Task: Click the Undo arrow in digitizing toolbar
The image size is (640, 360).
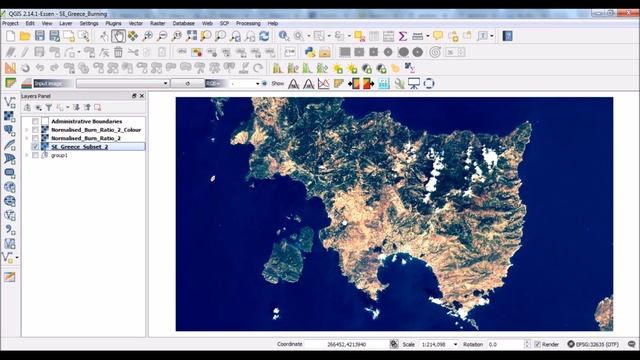Action: click(40, 68)
